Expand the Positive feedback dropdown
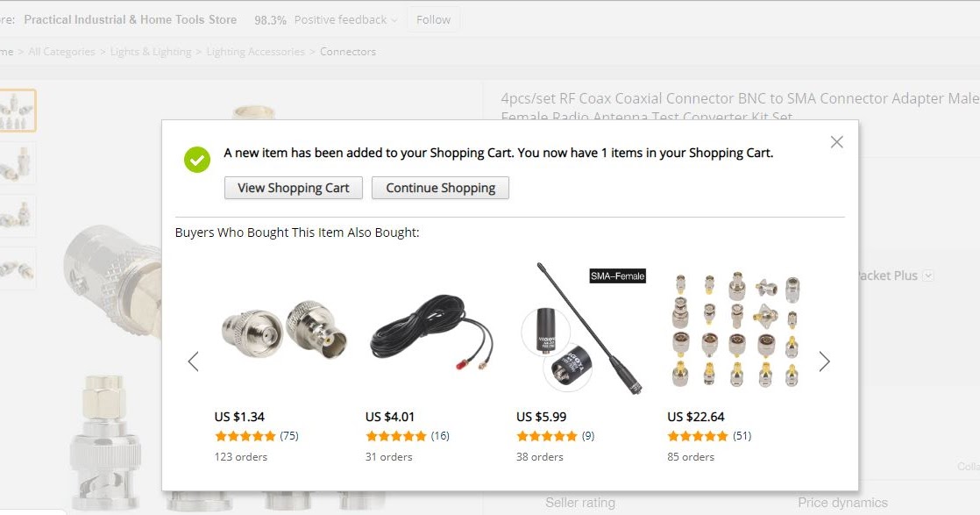This screenshot has width=980, height=515. coord(345,20)
